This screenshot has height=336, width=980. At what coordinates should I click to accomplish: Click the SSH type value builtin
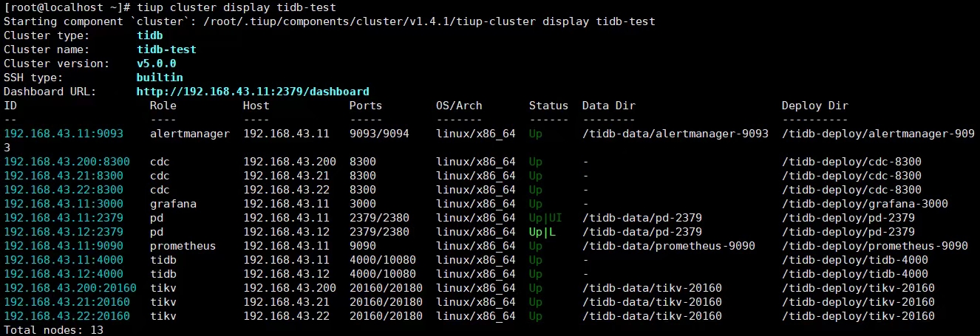[x=160, y=78]
